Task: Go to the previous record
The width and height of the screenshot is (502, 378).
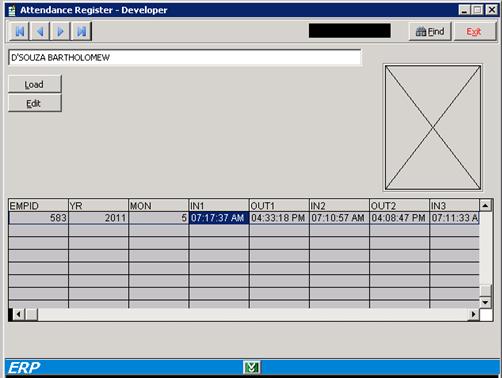Action: (40, 32)
